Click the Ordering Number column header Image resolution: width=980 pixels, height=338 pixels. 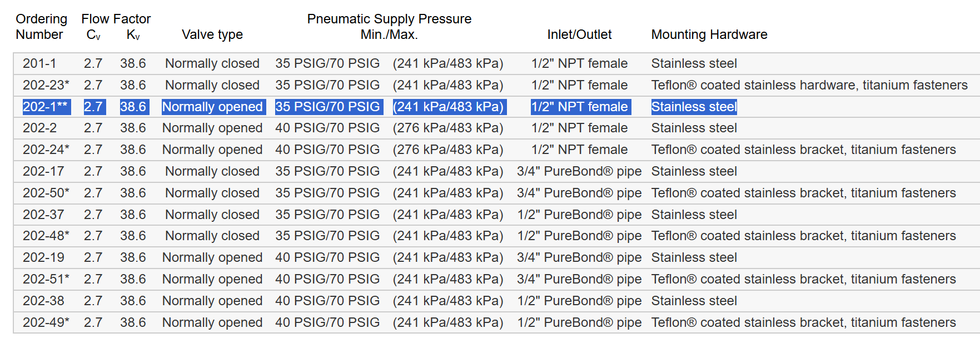tap(41, 27)
